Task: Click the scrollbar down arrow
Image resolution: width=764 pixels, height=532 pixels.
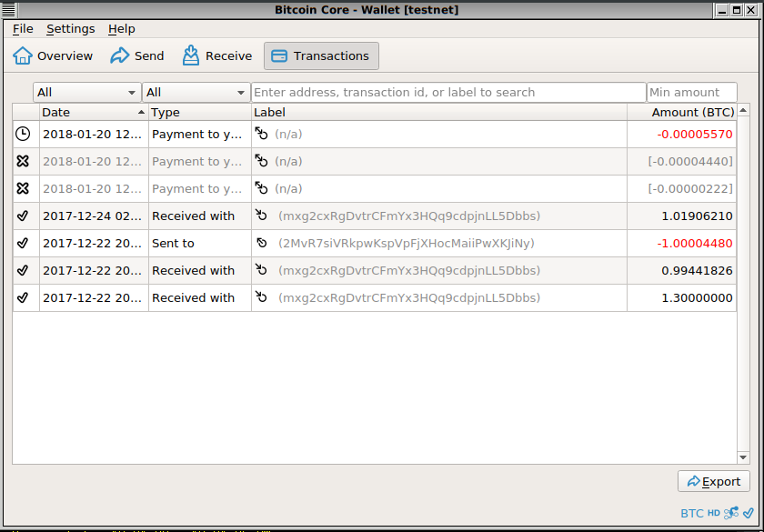Action: click(x=743, y=457)
